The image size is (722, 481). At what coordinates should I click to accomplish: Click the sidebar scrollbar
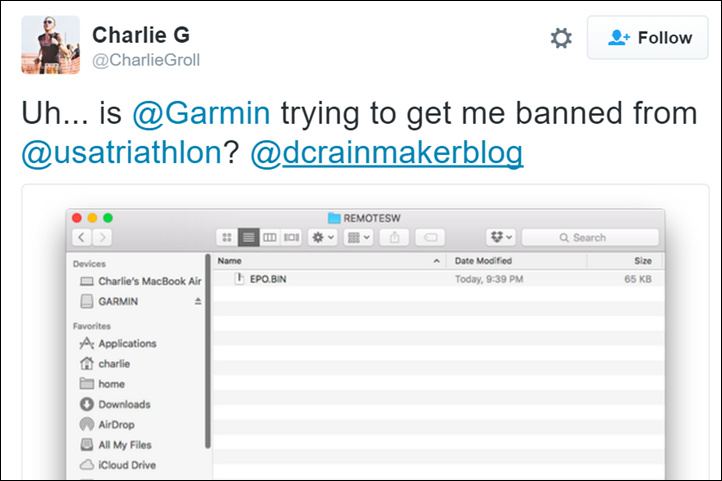pos(208,351)
